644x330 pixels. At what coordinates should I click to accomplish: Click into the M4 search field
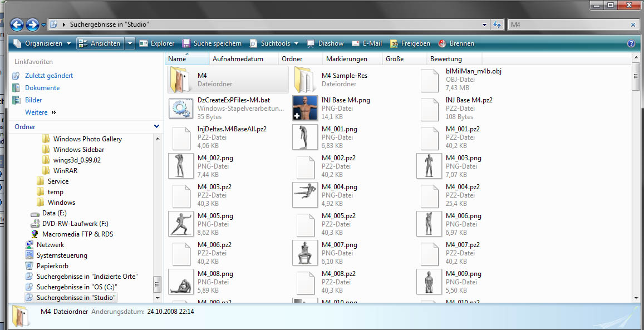pyautogui.click(x=568, y=25)
